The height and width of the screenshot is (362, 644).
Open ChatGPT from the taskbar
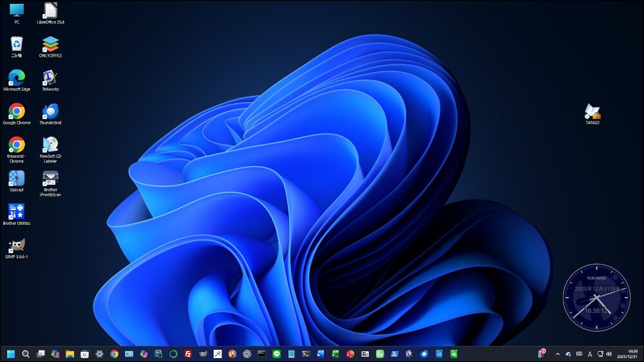click(247, 354)
